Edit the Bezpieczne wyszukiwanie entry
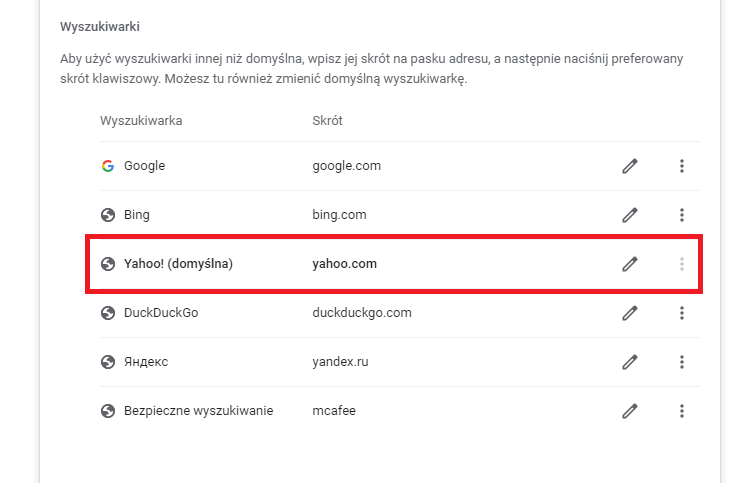The width and height of the screenshot is (741, 483). (x=629, y=411)
